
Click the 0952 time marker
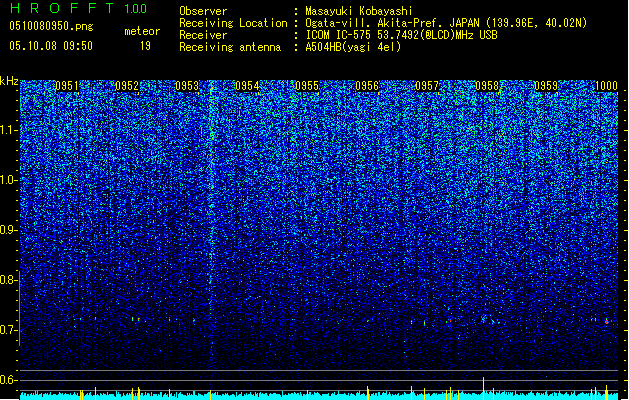[x=127, y=86]
